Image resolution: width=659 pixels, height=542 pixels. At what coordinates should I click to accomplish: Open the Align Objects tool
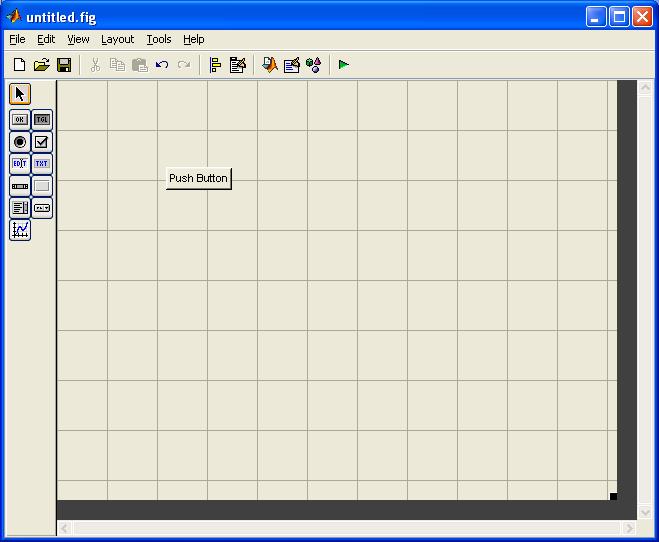pos(215,65)
